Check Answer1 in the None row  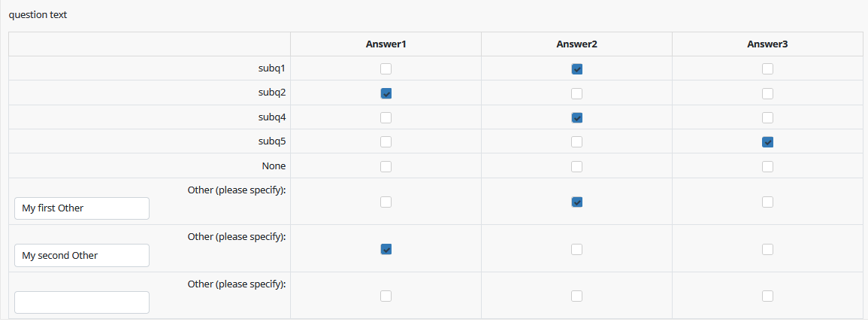[386, 166]
